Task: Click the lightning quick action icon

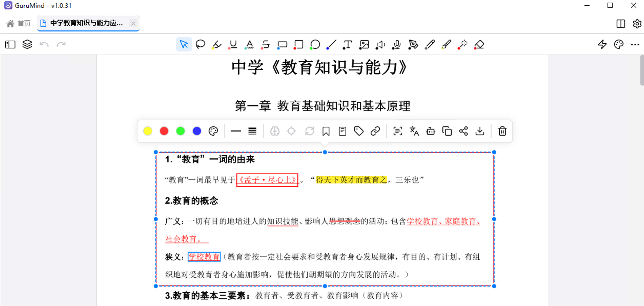Action: tap(602, 44)
